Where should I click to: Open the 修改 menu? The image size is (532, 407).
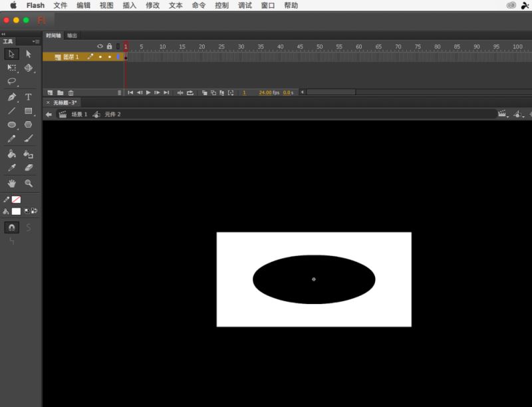coord(152,5)
